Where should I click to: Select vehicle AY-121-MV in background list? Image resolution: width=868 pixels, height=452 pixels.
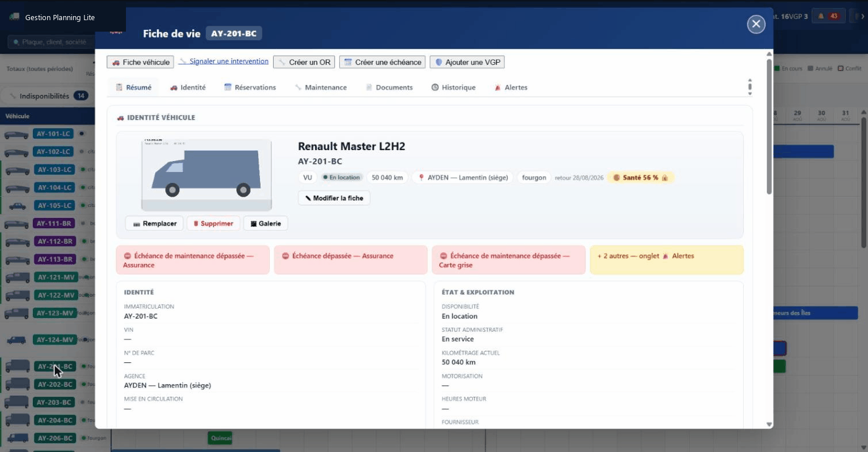tap(56, 277)
